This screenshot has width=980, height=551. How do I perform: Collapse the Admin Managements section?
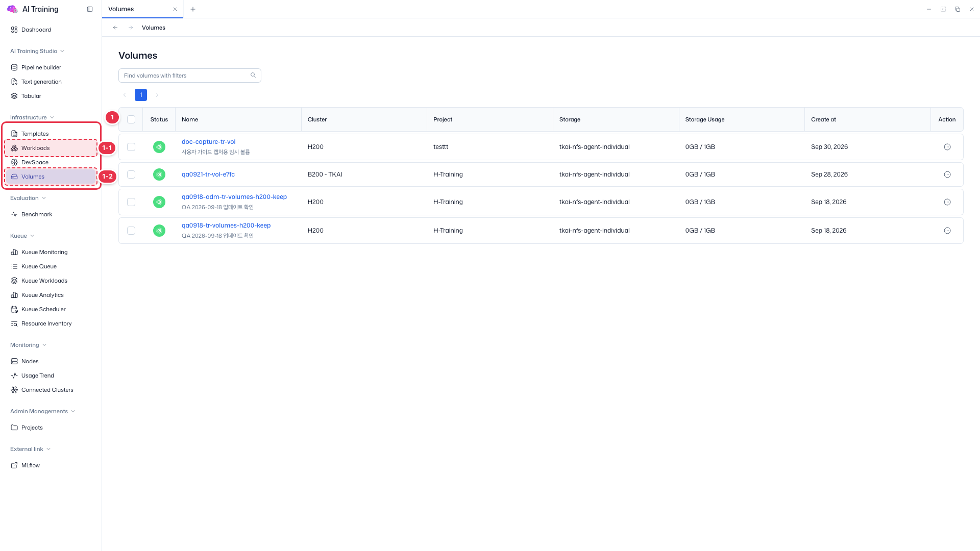click(43, 411)
